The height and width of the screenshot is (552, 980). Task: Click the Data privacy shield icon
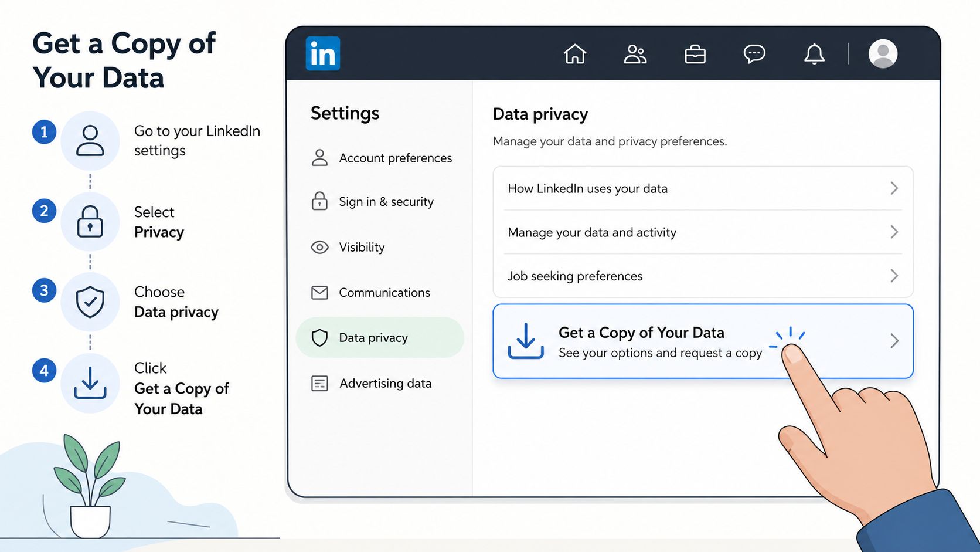[x=319, y=337]
